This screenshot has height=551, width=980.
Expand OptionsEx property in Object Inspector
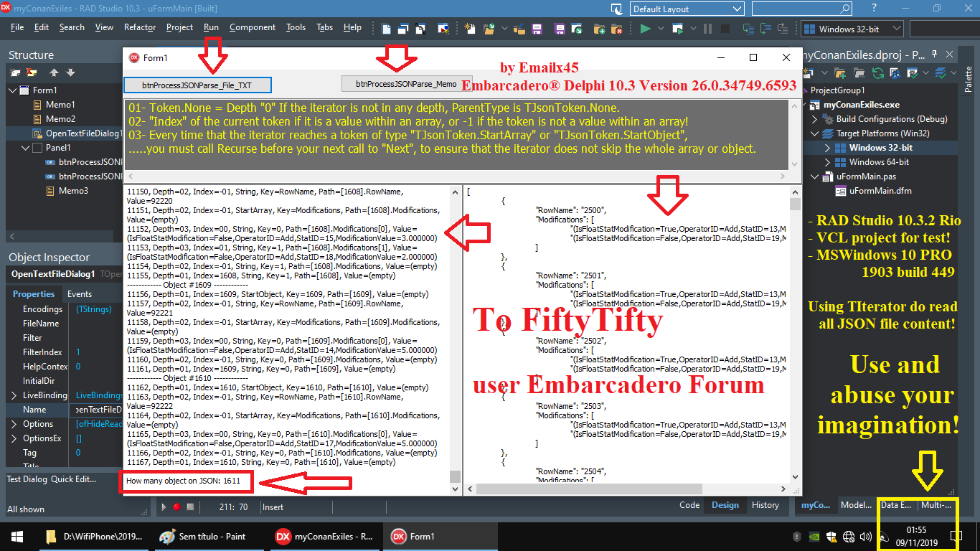(14, 438)
